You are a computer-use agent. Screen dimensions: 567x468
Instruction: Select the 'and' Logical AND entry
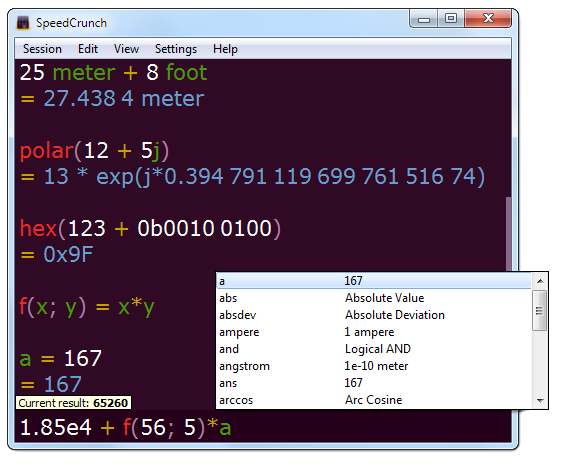[x=374, y=349]
